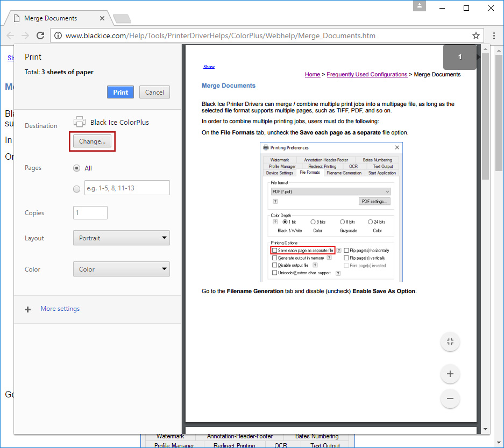The image size is (504, 448).
Task: Select the custom page range radio button
Action: [x=76, y=188]
